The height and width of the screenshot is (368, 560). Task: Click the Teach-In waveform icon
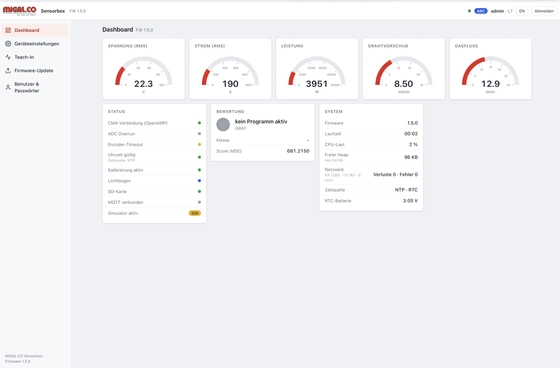pyautogui.click(x=8, y=57)
